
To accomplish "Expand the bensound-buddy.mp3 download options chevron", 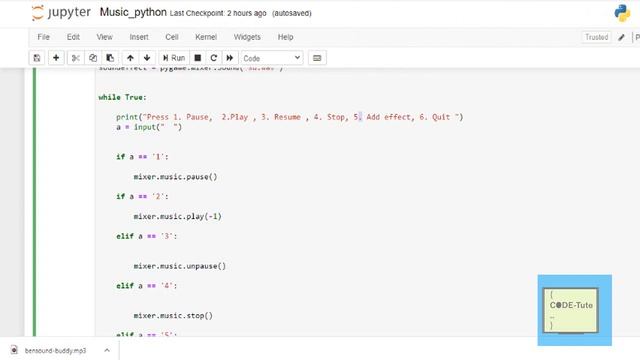I will tap(107, 350).
